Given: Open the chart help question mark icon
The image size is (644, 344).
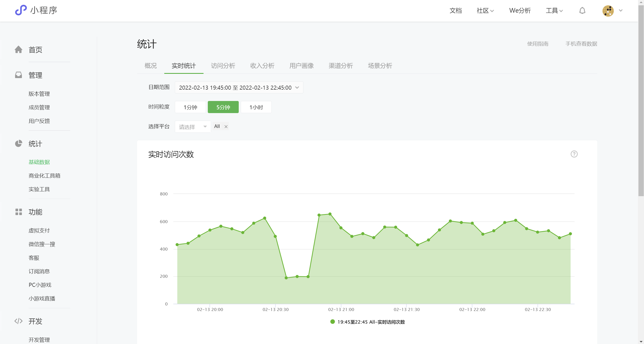Looking at the screenshot, I should (x=574, y=154).
